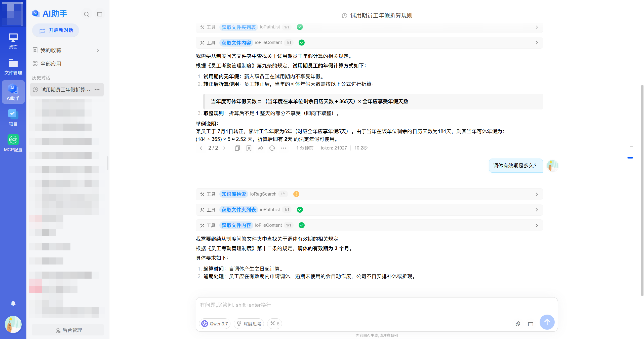The width and height of the screenshot is (644, 339).
Task: Bookmark the answer with favorite icon
Action: pyautogui.click(x=249, y=148)
